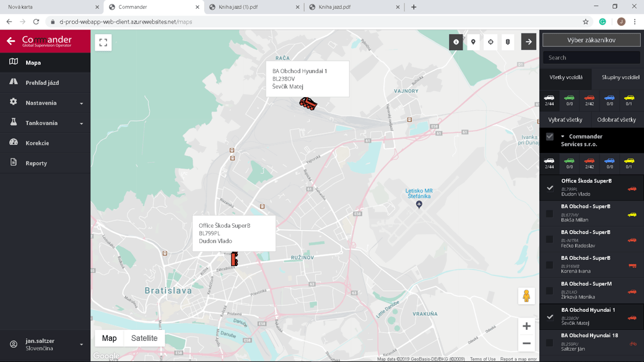The width and height of the screenshot is (644, 362).
Task: Click the crosshair center map tool
Action: point(490,42)
